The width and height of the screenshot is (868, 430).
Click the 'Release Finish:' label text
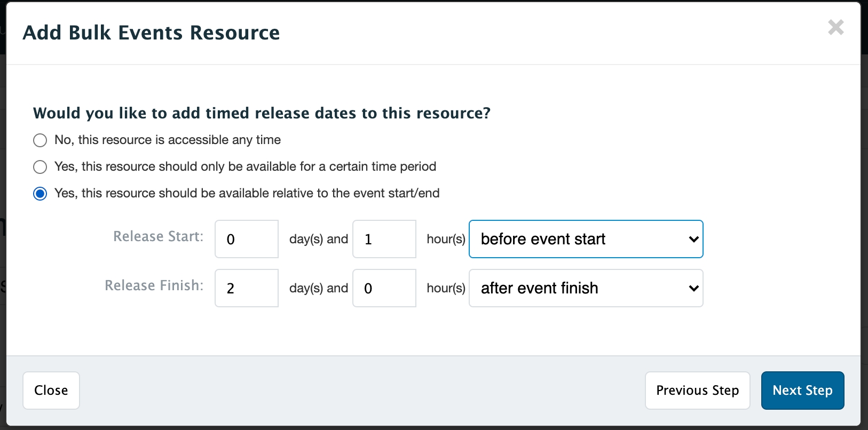[x=154, y=285]
